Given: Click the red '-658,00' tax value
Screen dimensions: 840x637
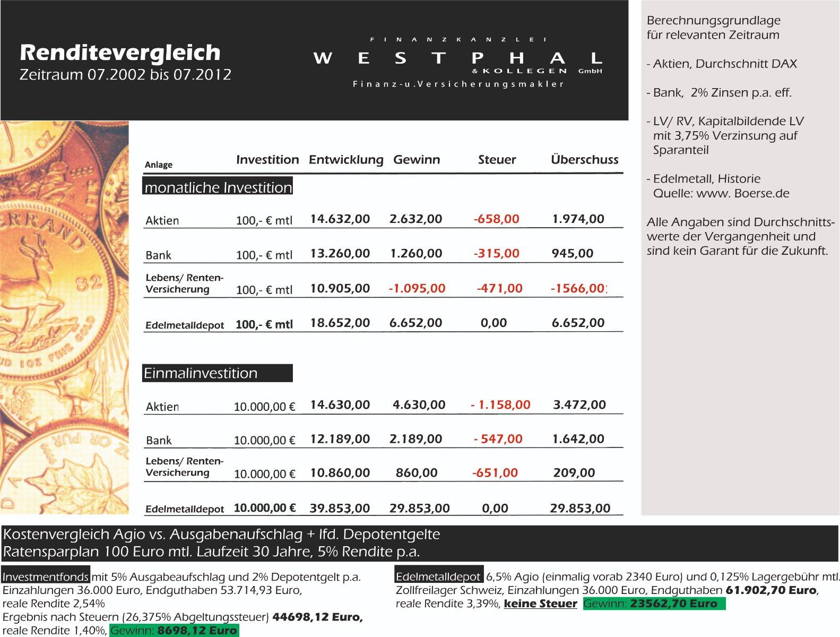Looking at the screenshot, I should tap(496, 219).
